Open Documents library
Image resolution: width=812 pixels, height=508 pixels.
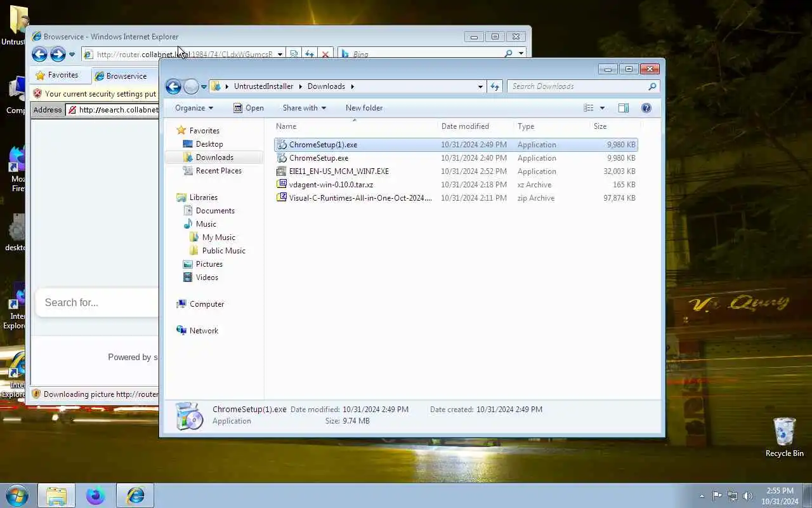tap(215, 211)
